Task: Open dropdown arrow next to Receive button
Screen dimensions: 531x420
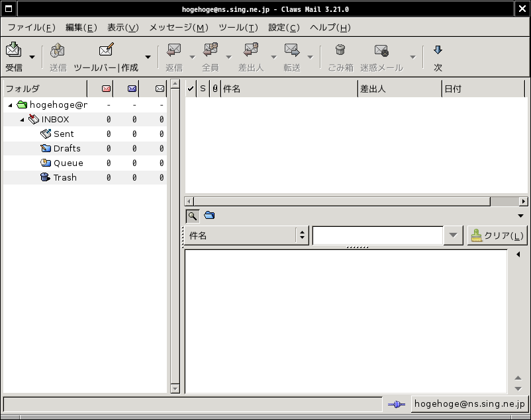Action: [x=32, y=58]
